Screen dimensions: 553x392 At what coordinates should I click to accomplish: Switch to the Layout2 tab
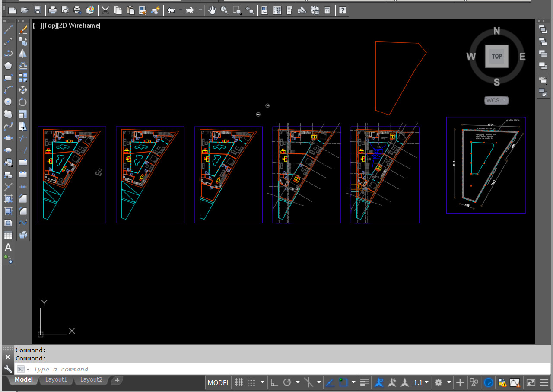click(x=91, y=379)
